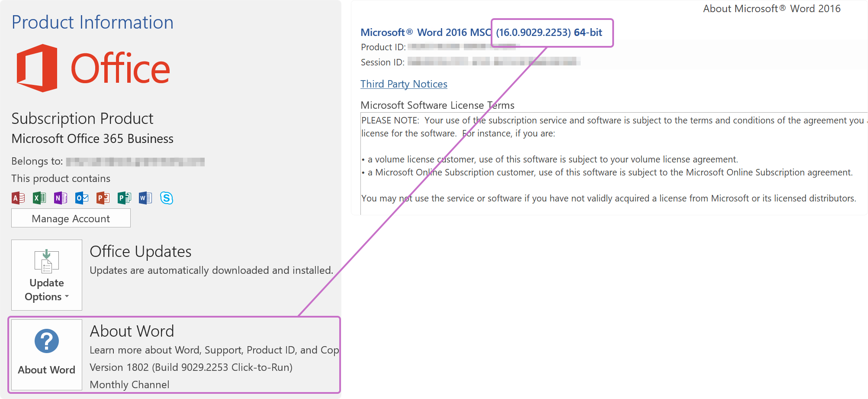This screenshot has width=868, height=399.
Task: Click the PowerPoint app icon
Action: [x=103, y=198]
